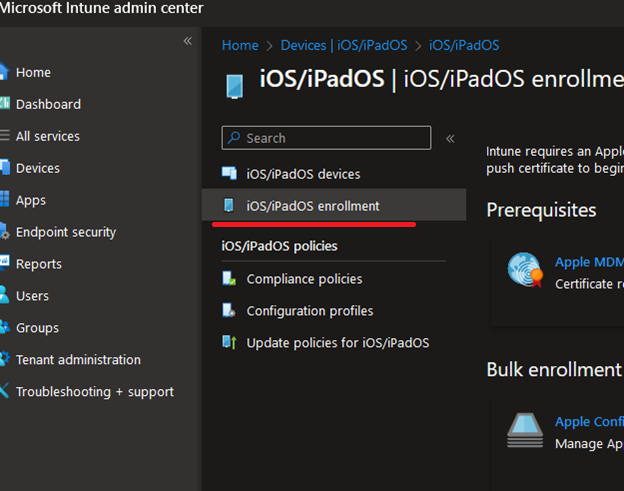Click the Compliance policies icon
The image size is (624, 491).
coord(229,279)
